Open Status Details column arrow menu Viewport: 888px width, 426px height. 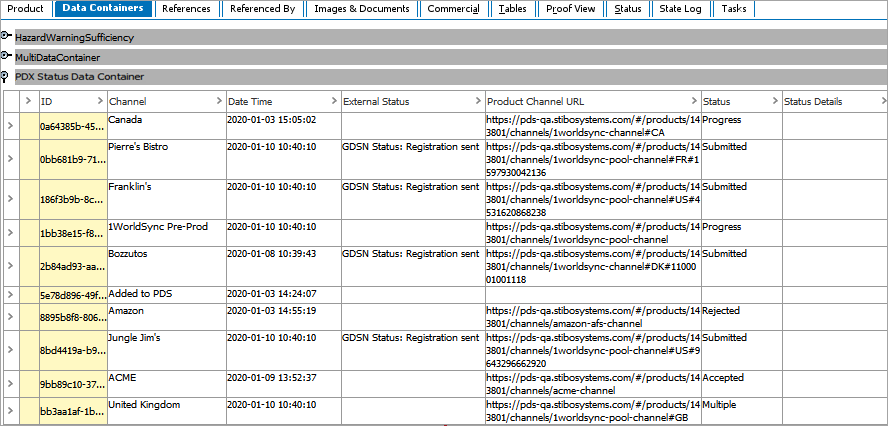(x=882, y=101)
